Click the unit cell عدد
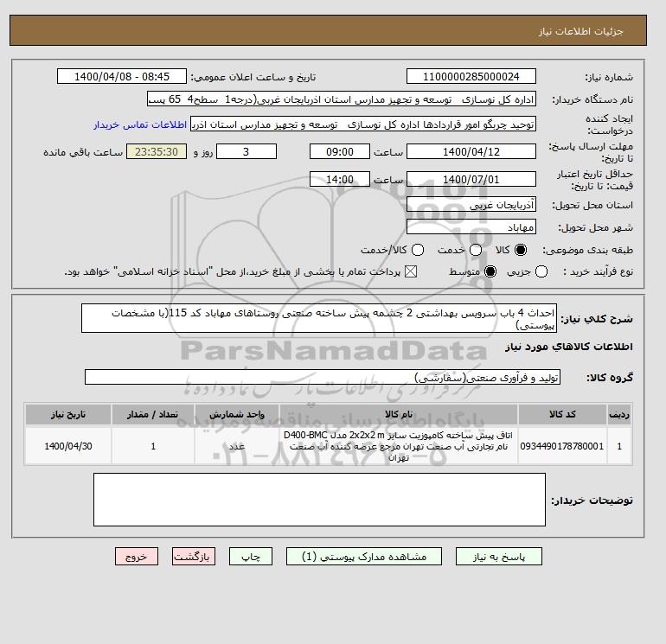666x644 pixels. pos(237,446)
